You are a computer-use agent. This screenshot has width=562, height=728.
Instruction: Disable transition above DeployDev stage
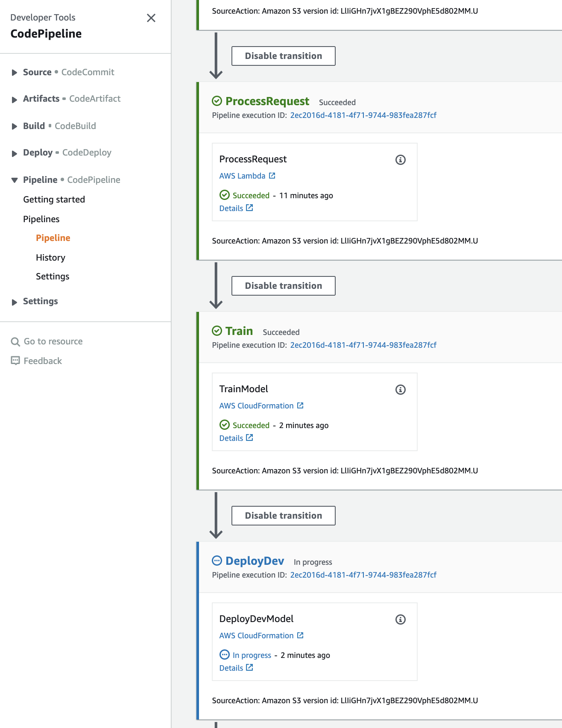284,516
